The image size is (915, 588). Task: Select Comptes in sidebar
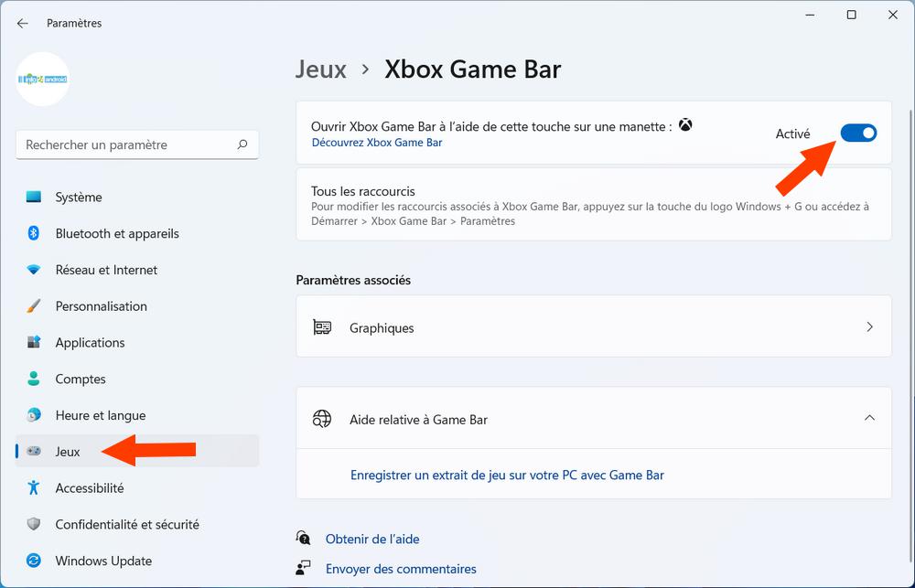[137, 379]
